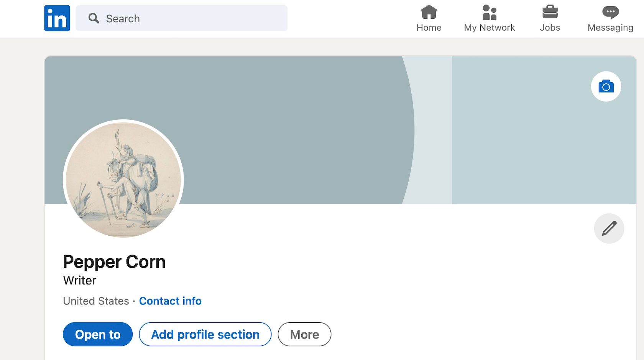Screen dimensions: 644x360
Task: Open the Jobs briefcase icon
Action: (550, 12)
